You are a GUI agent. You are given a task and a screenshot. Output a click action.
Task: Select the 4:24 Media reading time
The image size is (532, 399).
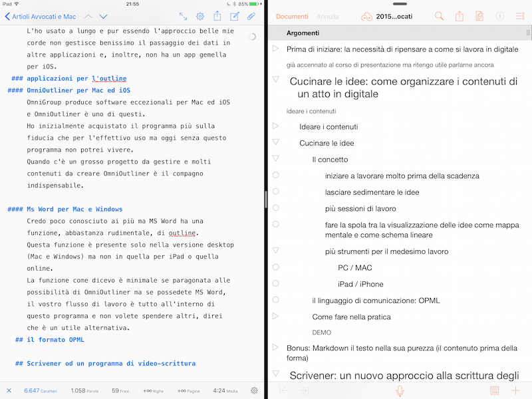pyautogui.click(x=225, y=391)
